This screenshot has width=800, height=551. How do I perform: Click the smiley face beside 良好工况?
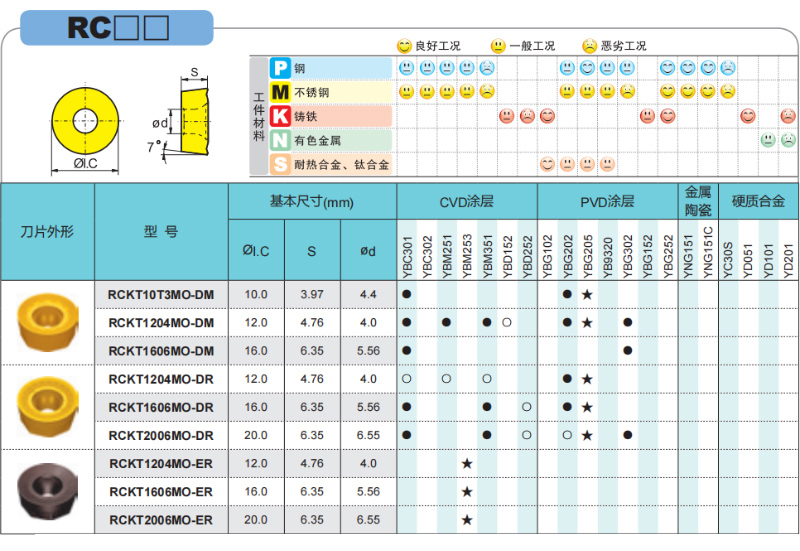click(x=404, y=46)
